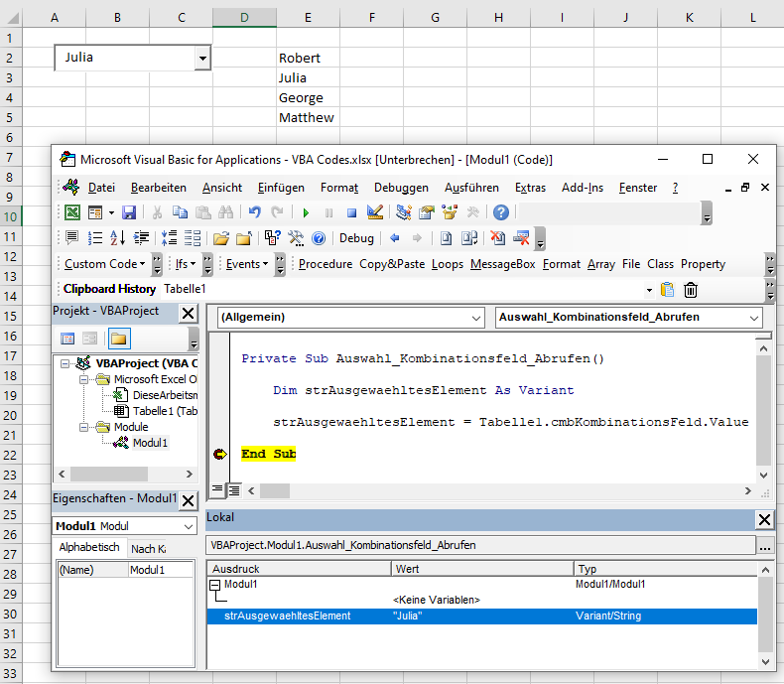The height and width of the screenshot is (684, 784).
Task: Open the Bearbeiten menu
Action: (x=159, y=188)
